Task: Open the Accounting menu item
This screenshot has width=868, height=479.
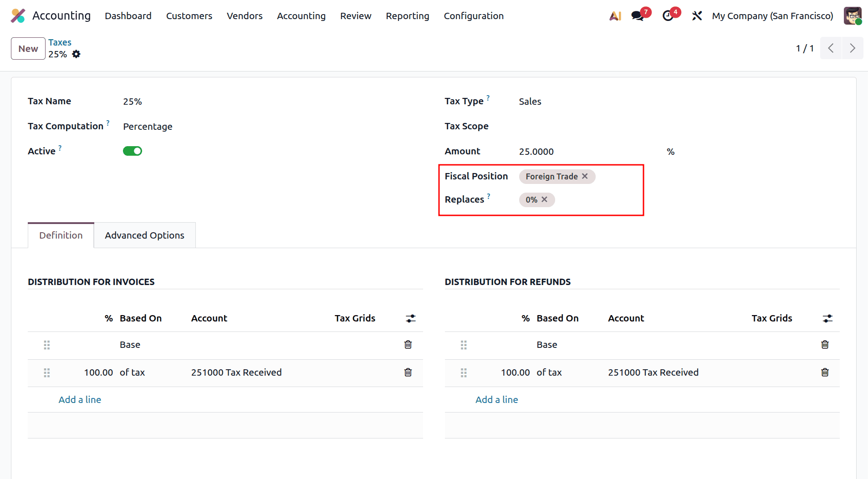Action: coord(301,16)
